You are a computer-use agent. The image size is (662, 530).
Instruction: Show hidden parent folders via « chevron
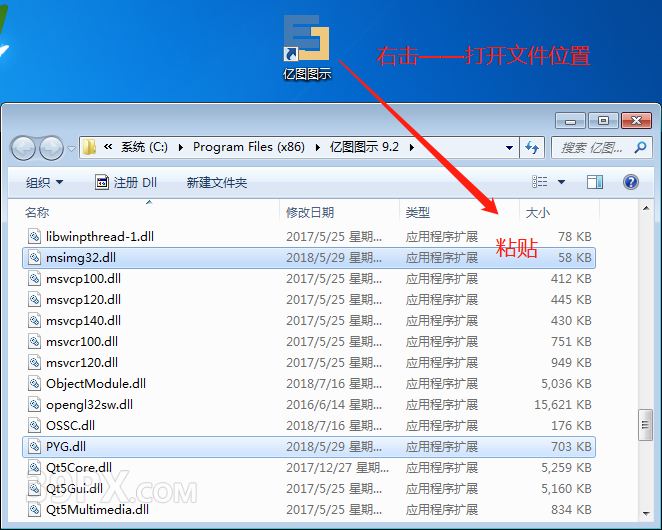108,147
